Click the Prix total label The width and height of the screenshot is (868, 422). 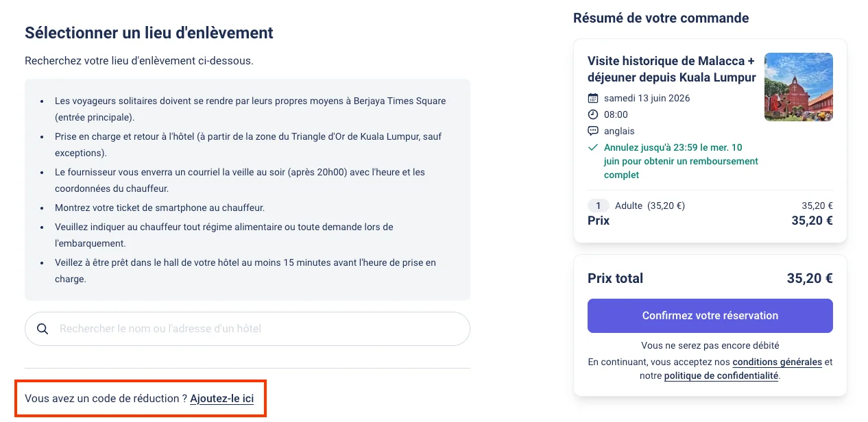[x=615, y=278]
